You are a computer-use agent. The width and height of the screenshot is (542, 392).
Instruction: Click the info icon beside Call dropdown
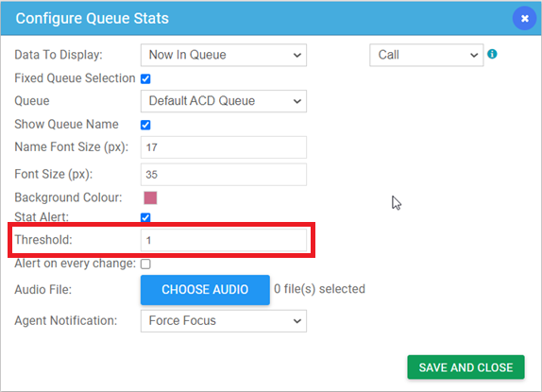pyautogui.click(x=492, y=54)
